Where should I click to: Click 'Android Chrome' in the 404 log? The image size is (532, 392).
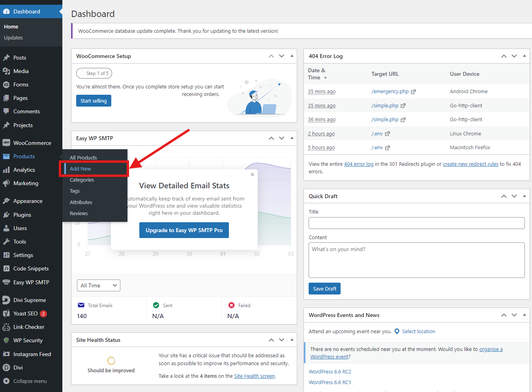(x=468, y=91)
